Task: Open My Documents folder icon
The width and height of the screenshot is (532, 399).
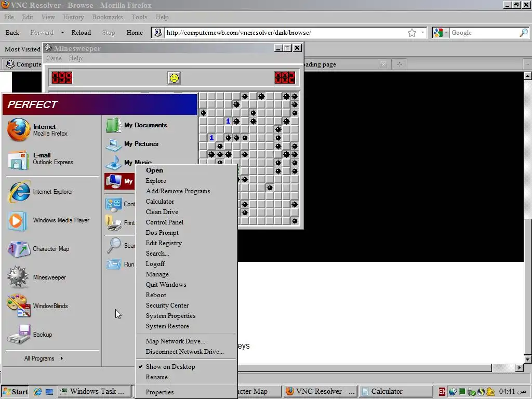Action: (x=113, y=125)
